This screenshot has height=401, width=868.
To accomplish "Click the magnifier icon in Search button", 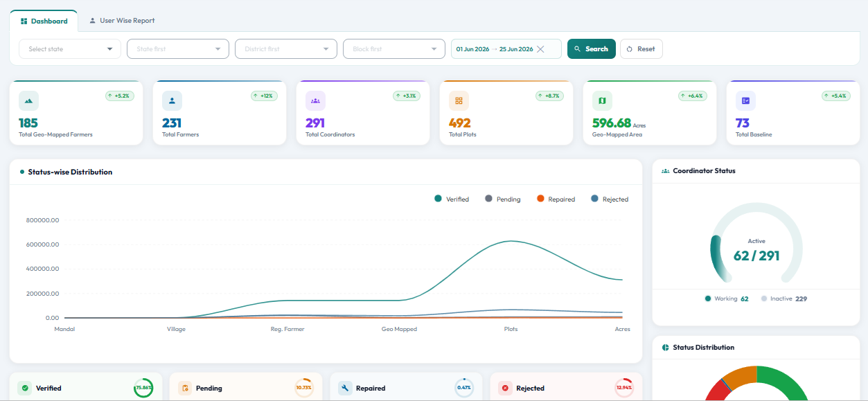I will [x=577, y=49].
